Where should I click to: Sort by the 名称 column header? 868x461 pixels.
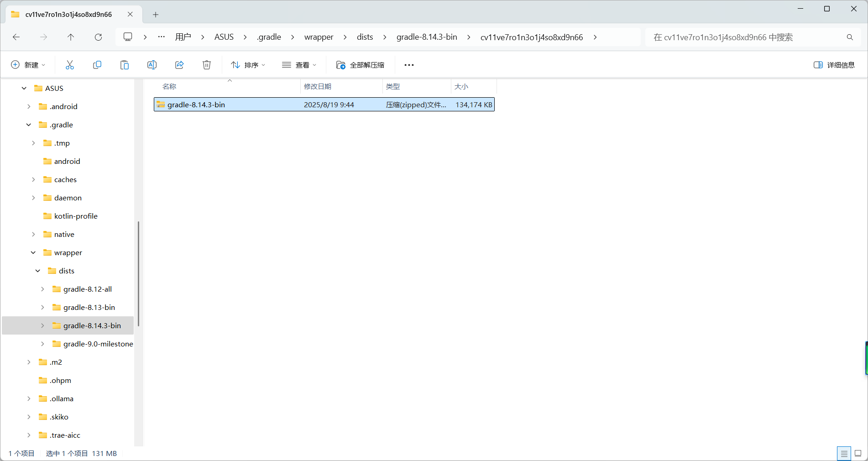coord(227,86)
